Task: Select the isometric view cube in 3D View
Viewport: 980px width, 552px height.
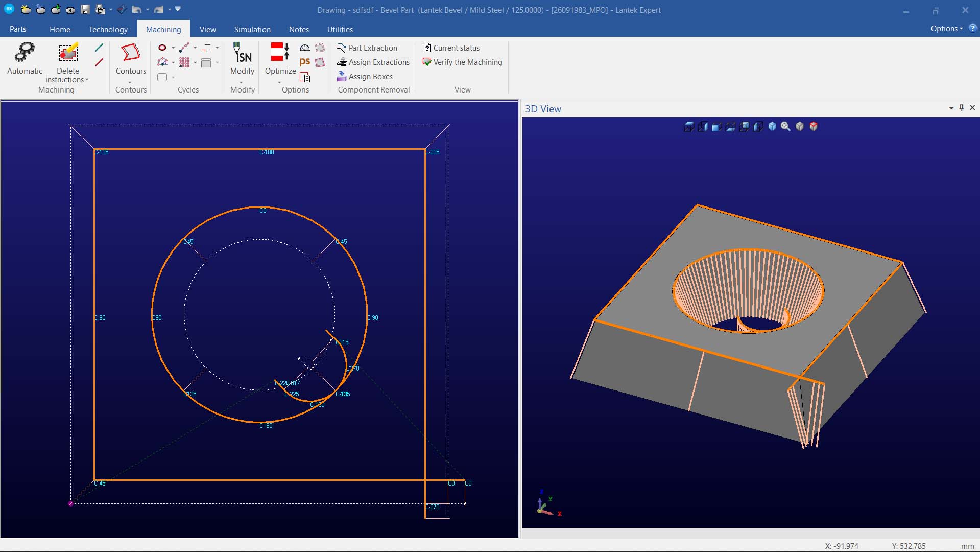Action: (772, 126)
